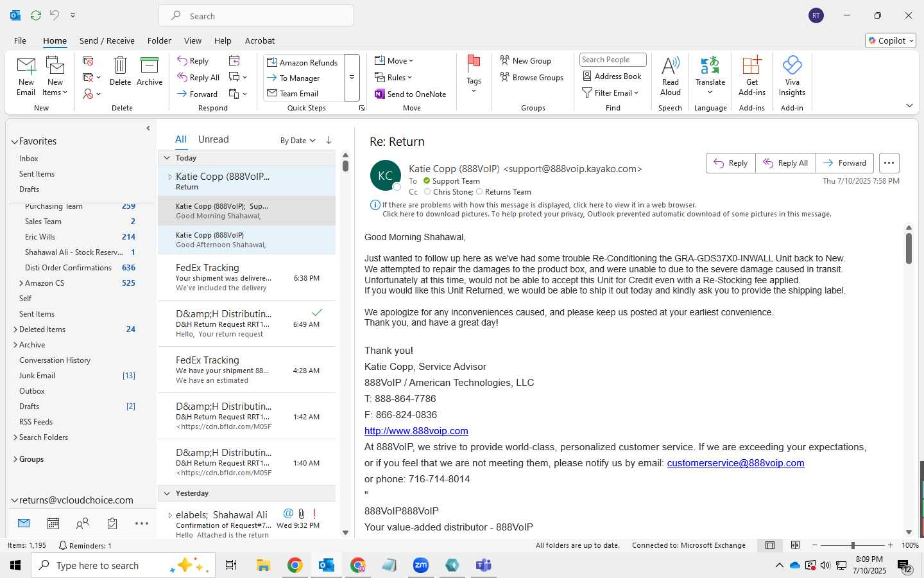Click the zoom out minus button
The height and width of the screenshot is (578, 924).
tap(815, 545)
